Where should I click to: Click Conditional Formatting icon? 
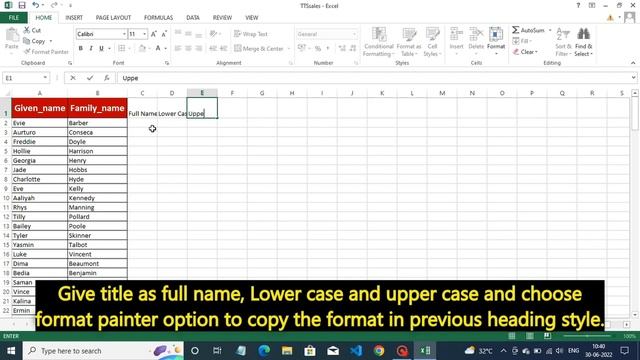(378, 42)
